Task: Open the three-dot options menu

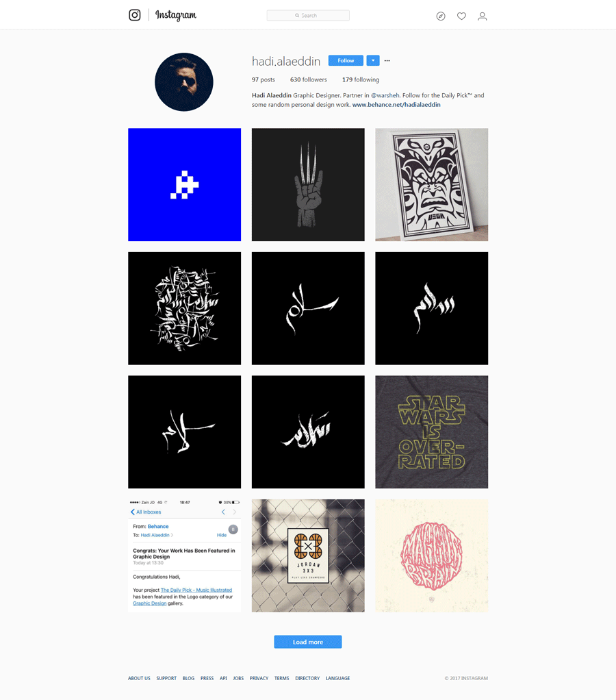Action: click(x=387, y=61)
